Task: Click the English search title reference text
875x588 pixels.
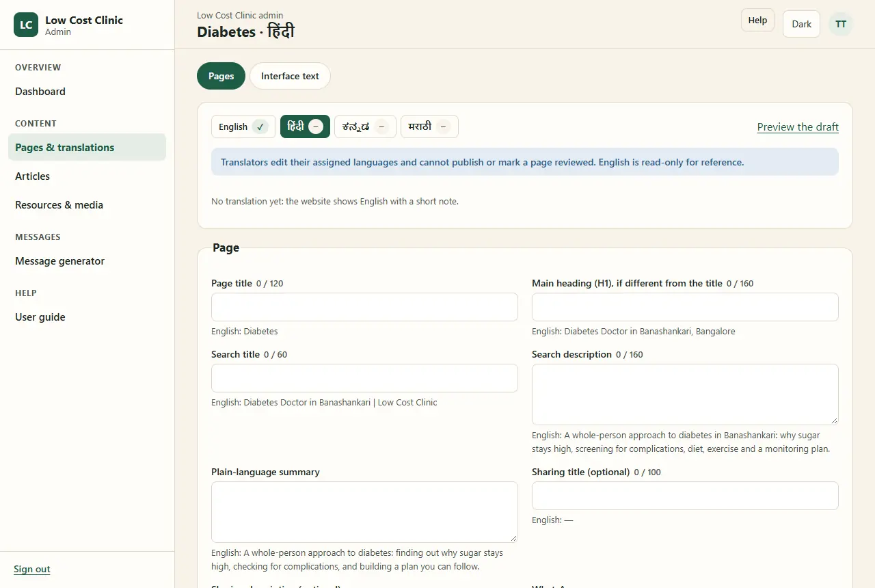Action: point(324,403)
